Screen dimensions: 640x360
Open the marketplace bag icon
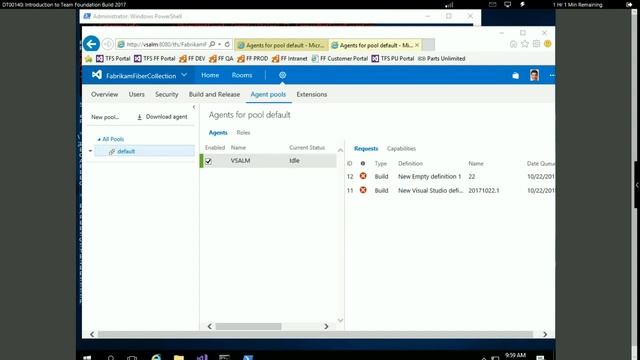516,76
